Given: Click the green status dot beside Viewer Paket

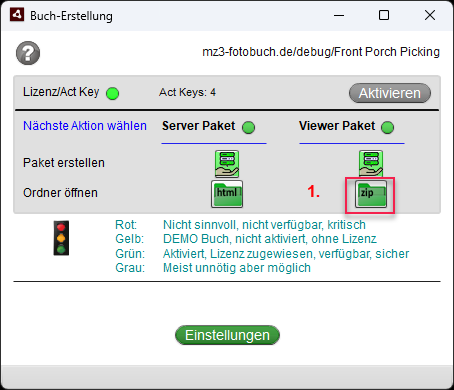Looking at the screenshot, I should 387,127.
